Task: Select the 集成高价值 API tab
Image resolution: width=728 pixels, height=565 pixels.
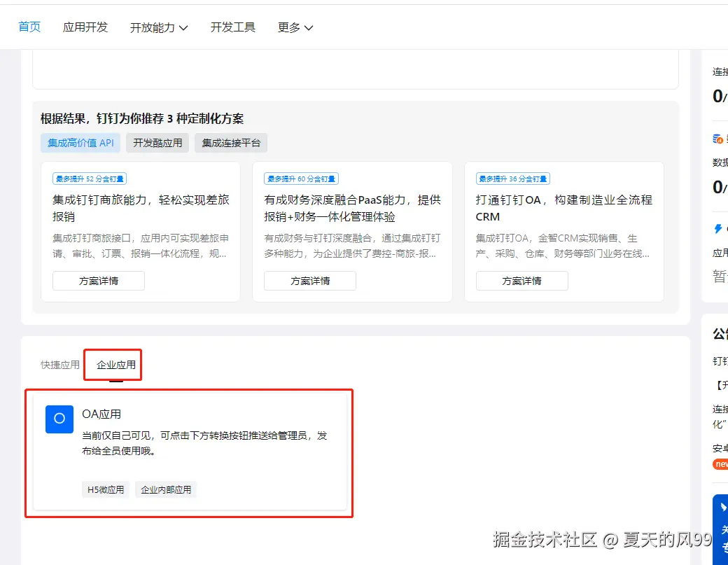Action: click(x=80, y=143)
